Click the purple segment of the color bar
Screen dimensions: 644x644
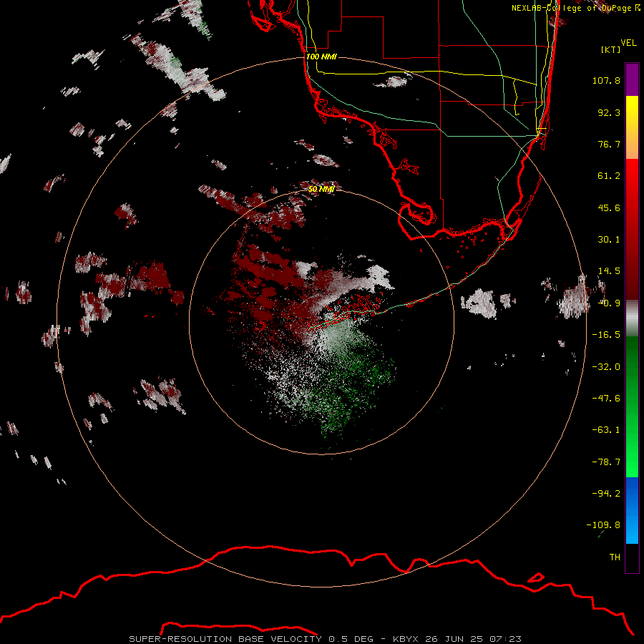point(632,79)
